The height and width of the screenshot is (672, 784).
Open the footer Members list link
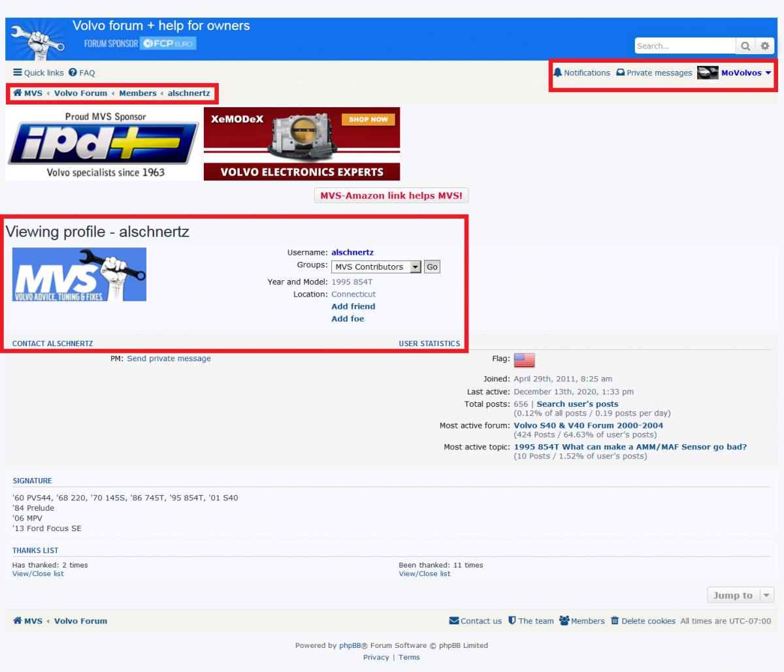[x=582, y=621]
